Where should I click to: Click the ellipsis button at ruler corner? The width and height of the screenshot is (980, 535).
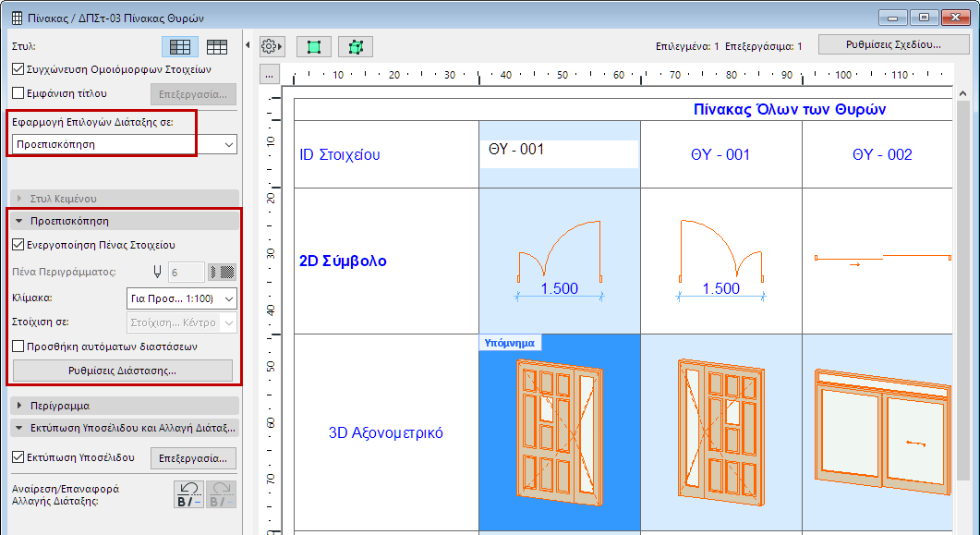(x=270, y=75)
